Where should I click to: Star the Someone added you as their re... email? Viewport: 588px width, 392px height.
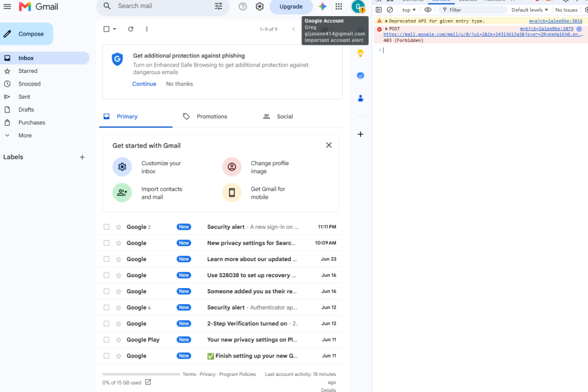pyautogui.click(x=118, y=291)
